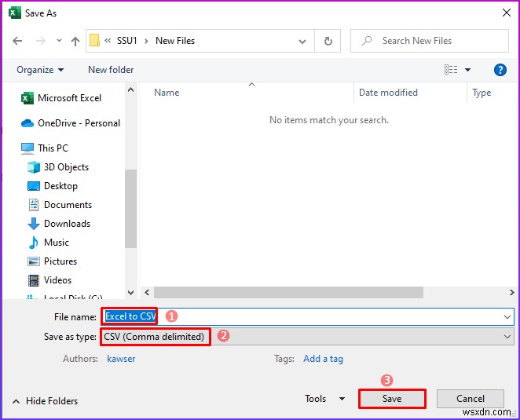This screenshot has height=420, width=520.
Task: Create a New folder
Action: (111, 70)
